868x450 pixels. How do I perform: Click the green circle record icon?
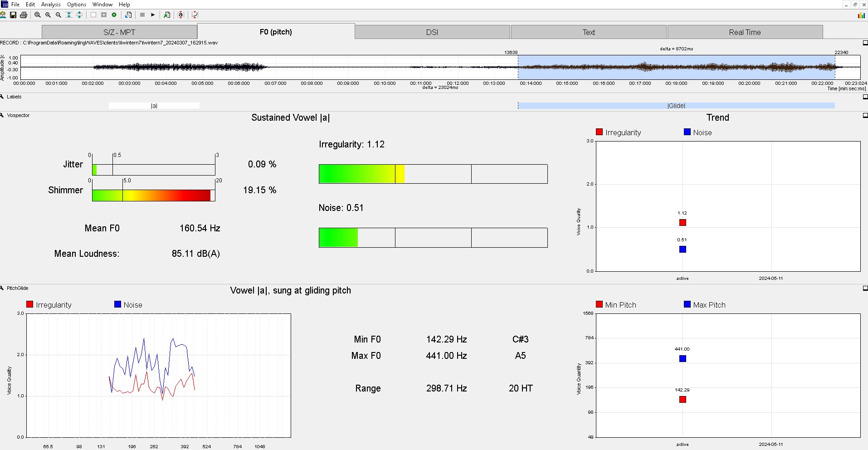(x=114, y=15)
